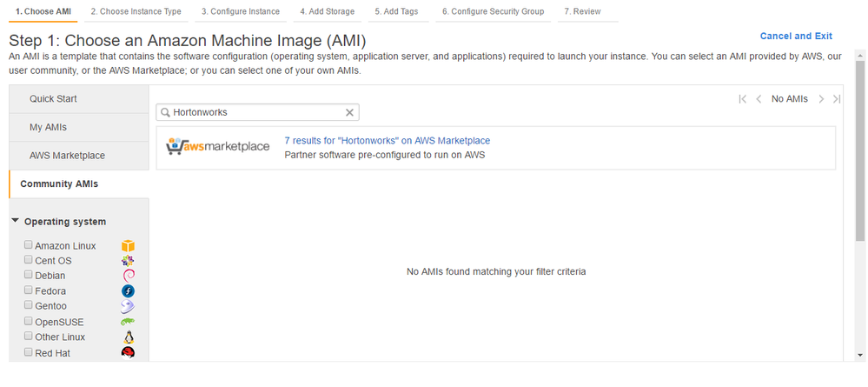Click the Cent OS logo icon
The image size is (868, 387).
(128, 261)
